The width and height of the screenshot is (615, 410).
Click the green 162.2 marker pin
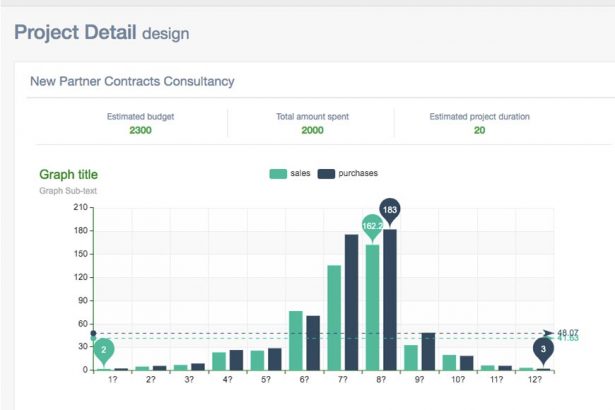[x=372, y=227]
